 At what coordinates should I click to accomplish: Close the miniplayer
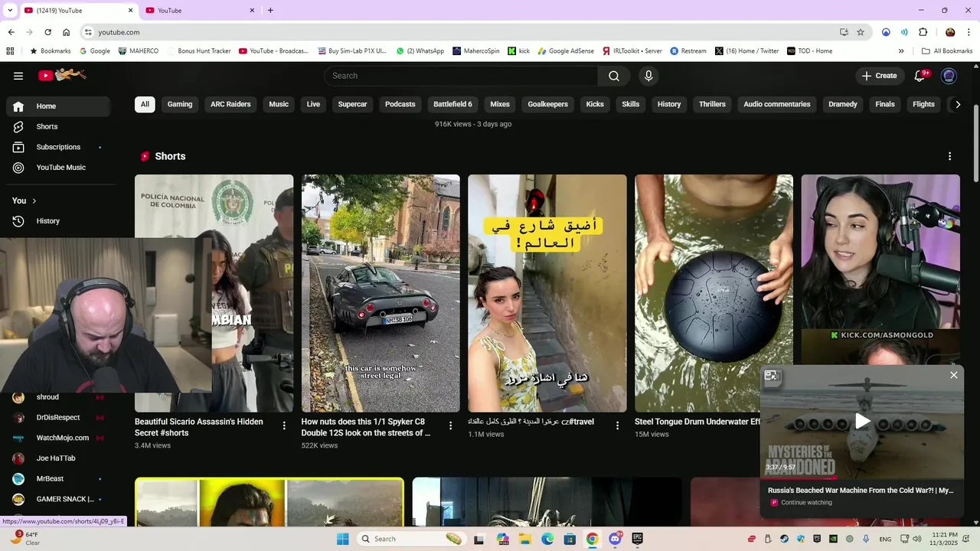click(953, 375)
